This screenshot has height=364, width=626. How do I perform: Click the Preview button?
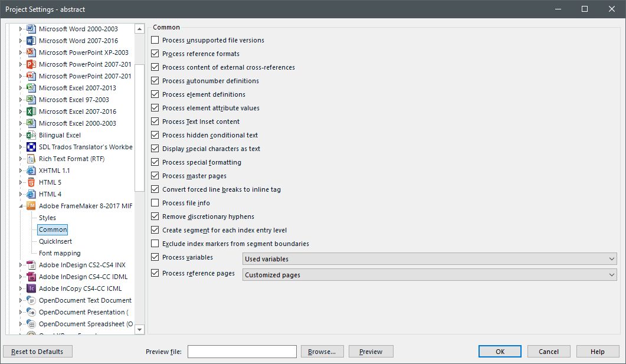coord(371,352)
